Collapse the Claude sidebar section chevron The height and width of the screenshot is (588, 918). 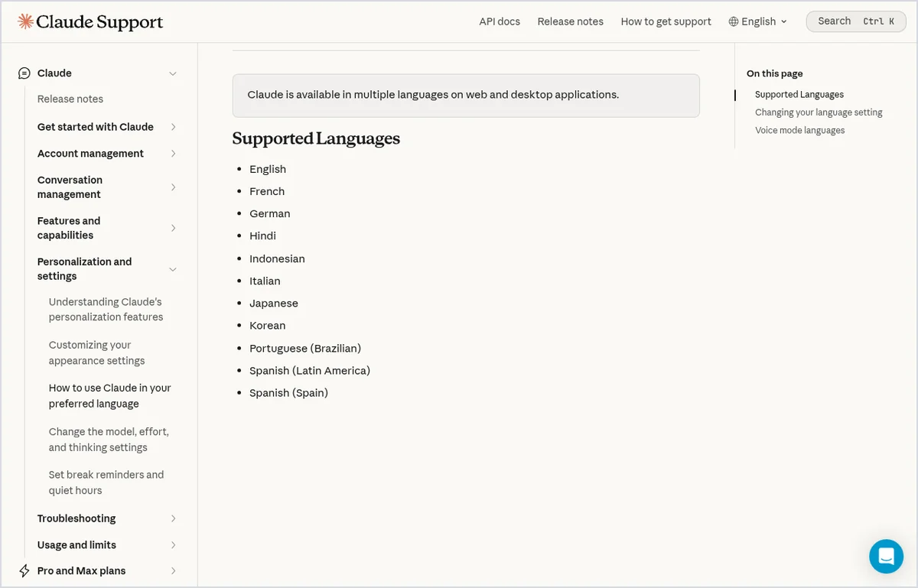(x=173, y=73)
